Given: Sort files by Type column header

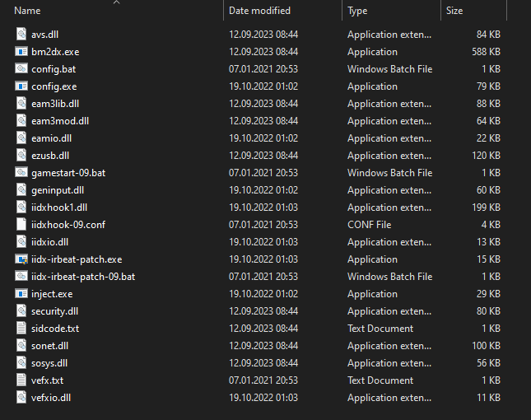Looking at the screenshot, I should (357, 11).
